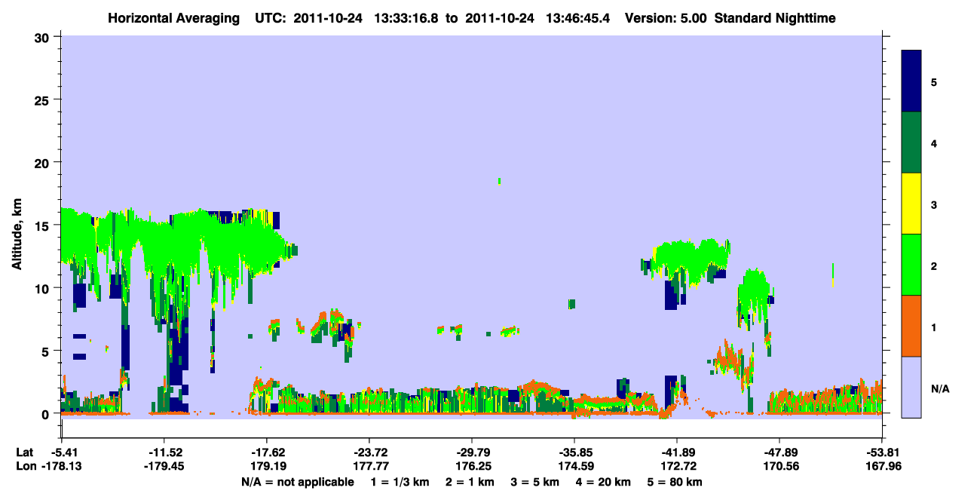The height and width of the screenshot is (503, 980).
Task: Click the longitude value 170.56
Action: (x=779, y=466)
